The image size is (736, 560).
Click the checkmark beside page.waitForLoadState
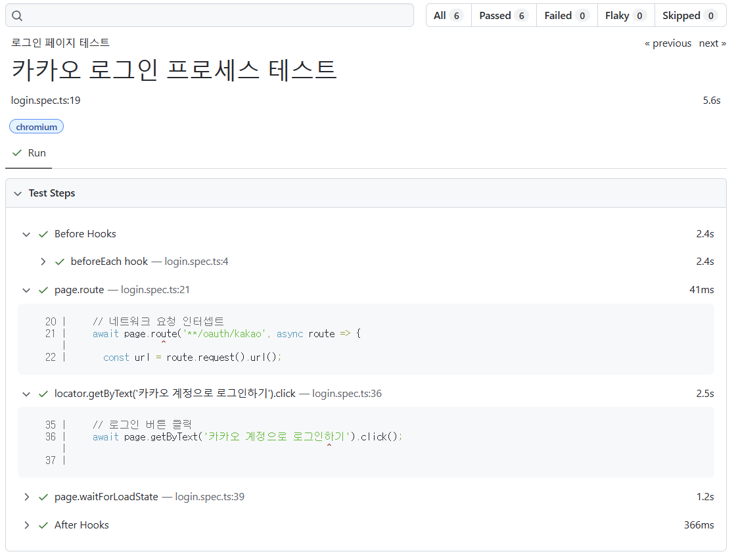click(x=43, y=497)
